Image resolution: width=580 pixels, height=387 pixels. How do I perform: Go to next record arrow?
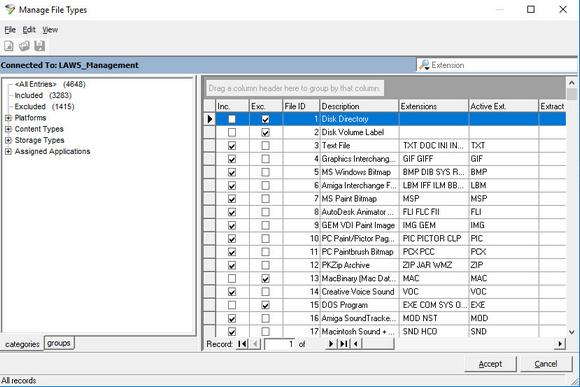pos(331,344)
